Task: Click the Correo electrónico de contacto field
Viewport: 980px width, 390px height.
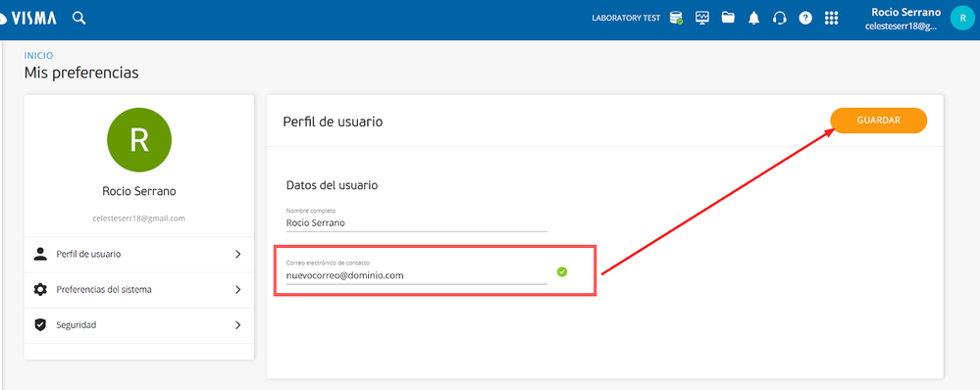Action: [416, 272]
